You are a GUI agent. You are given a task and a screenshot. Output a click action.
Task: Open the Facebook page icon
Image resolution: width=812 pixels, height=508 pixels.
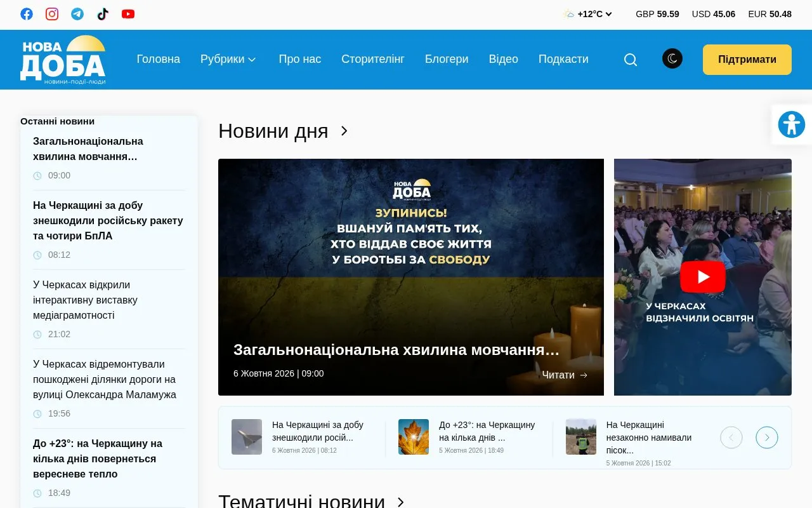click(x=27, y=14)
